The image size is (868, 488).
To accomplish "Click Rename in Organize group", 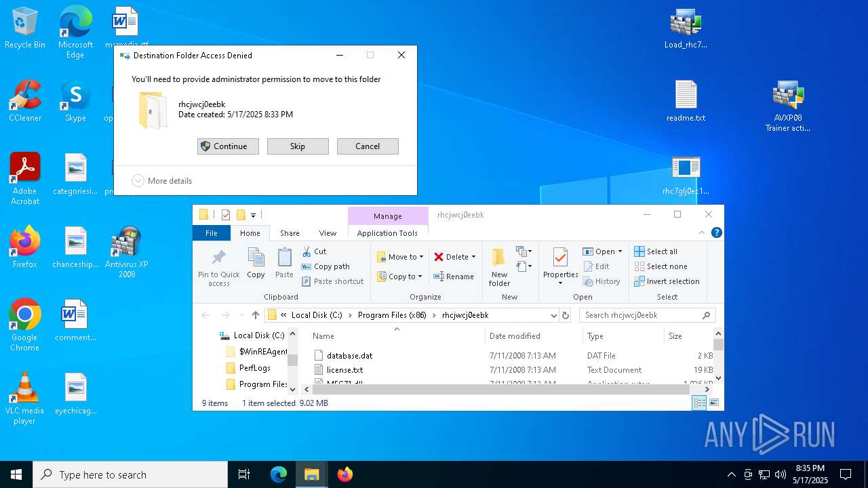I will pos(454,277).
